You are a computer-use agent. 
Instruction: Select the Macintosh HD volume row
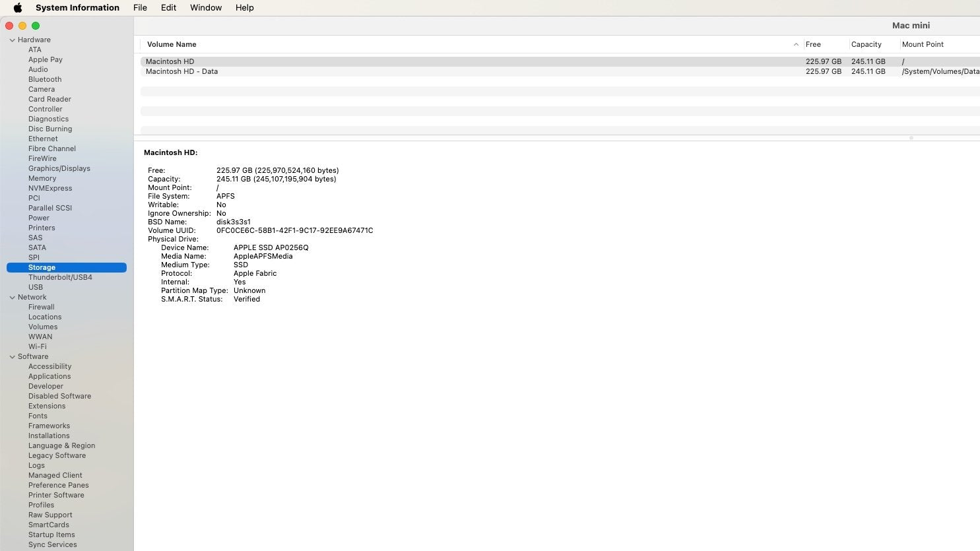pos(560,61)
